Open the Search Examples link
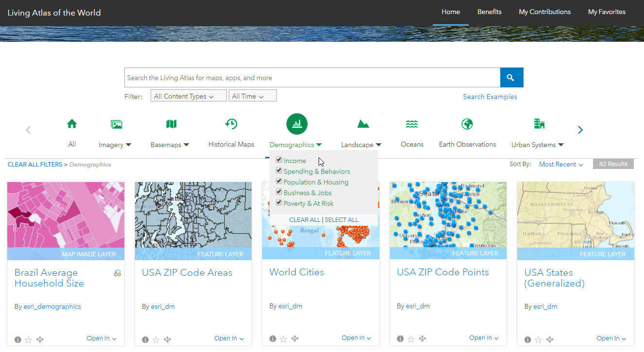 point(490,97)
